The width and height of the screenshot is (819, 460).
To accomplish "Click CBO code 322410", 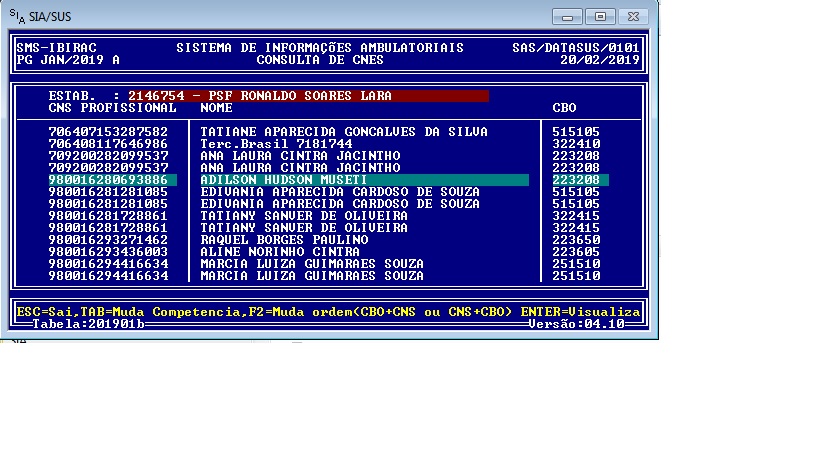I will (576, 144).
